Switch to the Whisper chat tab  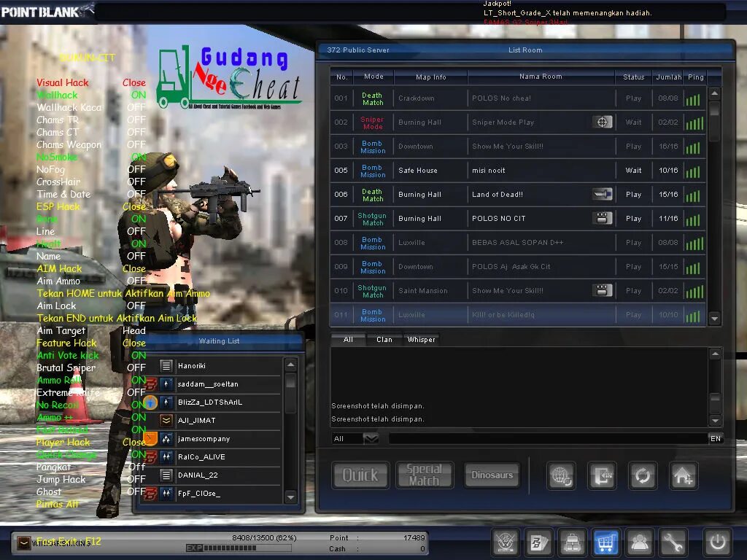(421, 340)
